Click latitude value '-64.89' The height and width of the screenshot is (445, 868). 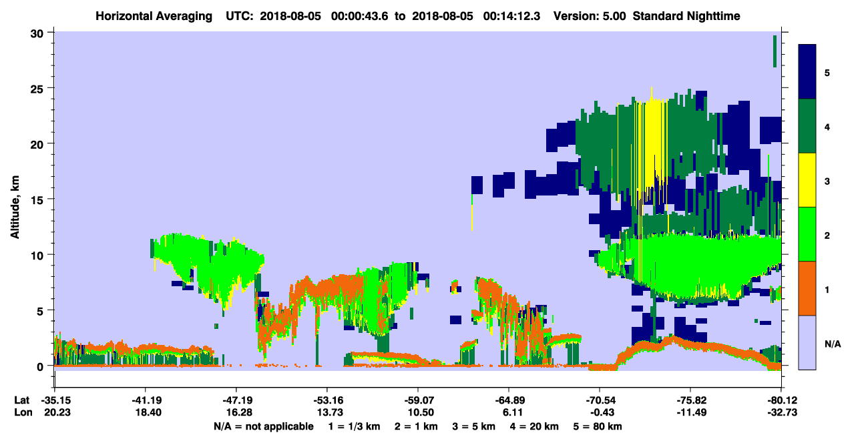pyautogui.click(x=509, y=400)
